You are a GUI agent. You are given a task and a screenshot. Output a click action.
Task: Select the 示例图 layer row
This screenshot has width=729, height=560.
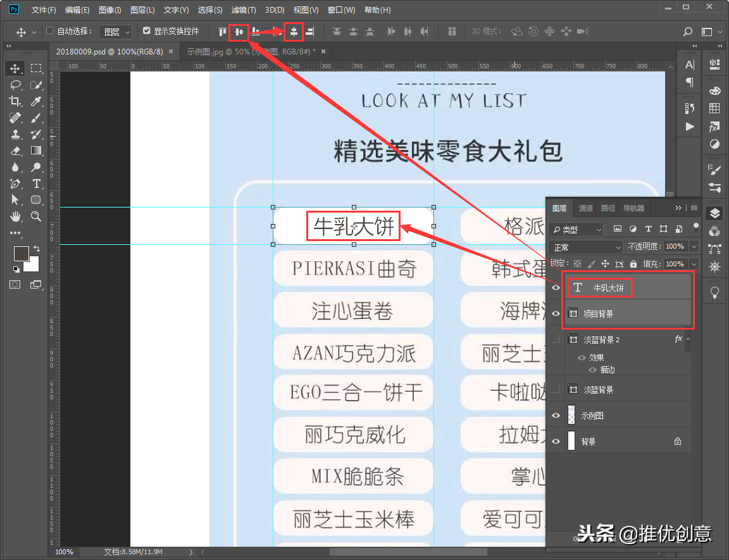(x=628, y=416)
